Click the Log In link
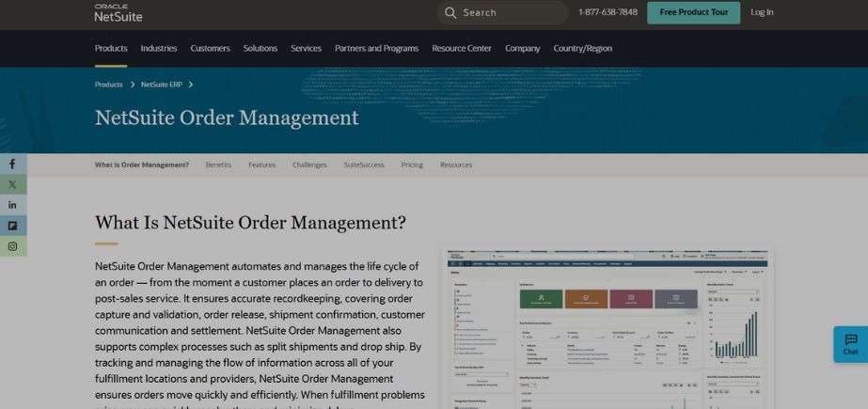The width and height of the screenshot is (868, 409). point(762,12)
